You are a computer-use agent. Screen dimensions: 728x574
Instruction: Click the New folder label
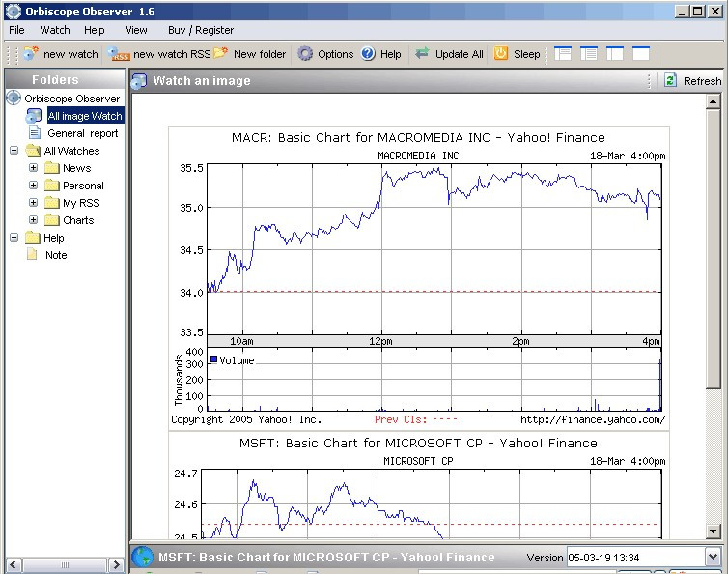point(260,54)
